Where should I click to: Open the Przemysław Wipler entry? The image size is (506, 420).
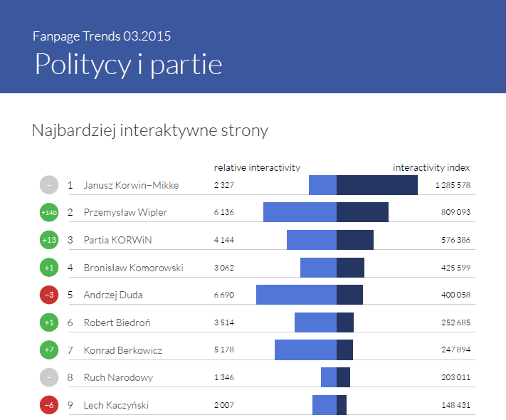125,213
